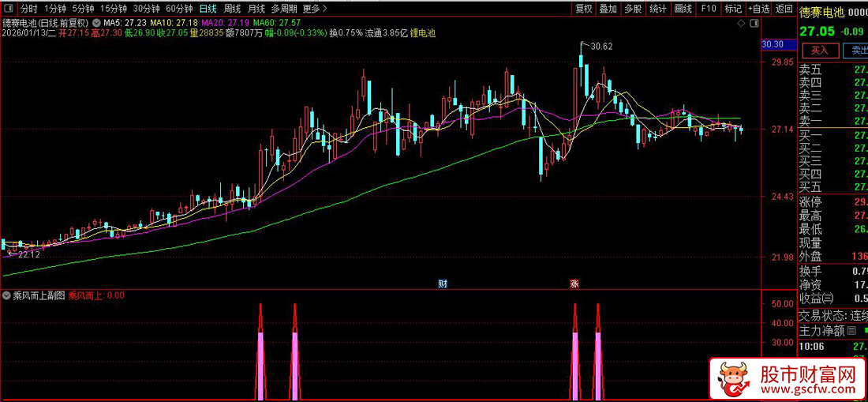The height and width of the screenshot is (402, 868).
Task: Open 多周期 multi-period view
Action: tap(284, 9)
